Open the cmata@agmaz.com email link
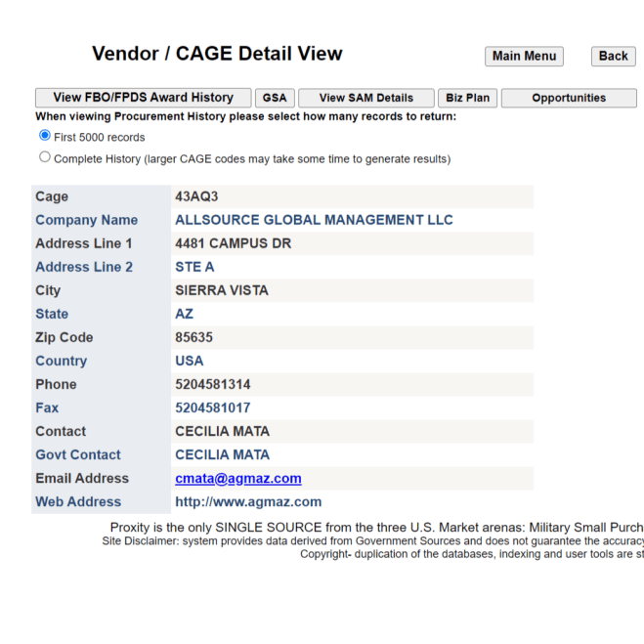Screen dimensions: 644x644 [x=238, y=479]
